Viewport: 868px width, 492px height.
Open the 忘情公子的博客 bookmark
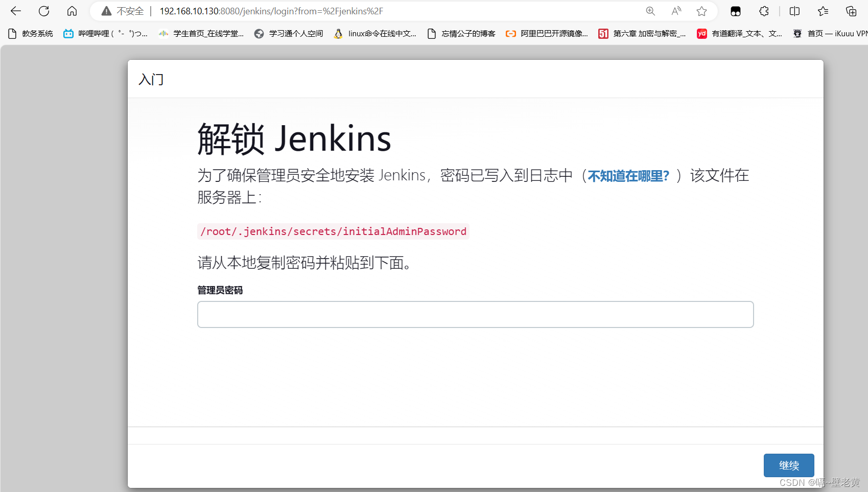tap(461, 34)
